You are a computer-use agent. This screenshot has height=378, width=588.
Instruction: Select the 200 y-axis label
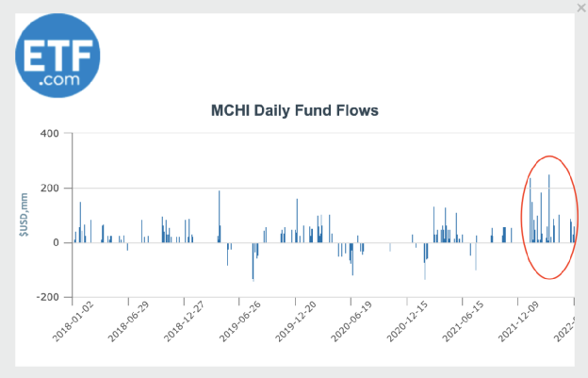50,189
